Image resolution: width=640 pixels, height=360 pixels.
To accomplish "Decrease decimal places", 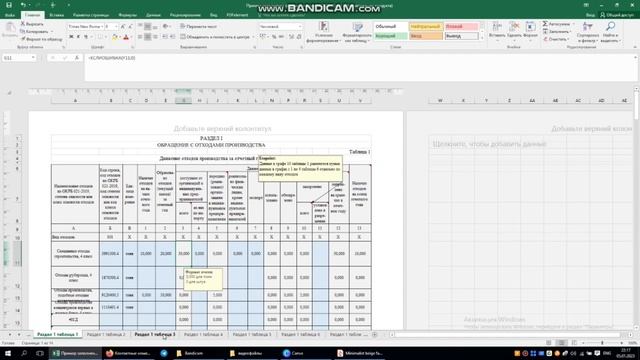I will tap(299, 37).
